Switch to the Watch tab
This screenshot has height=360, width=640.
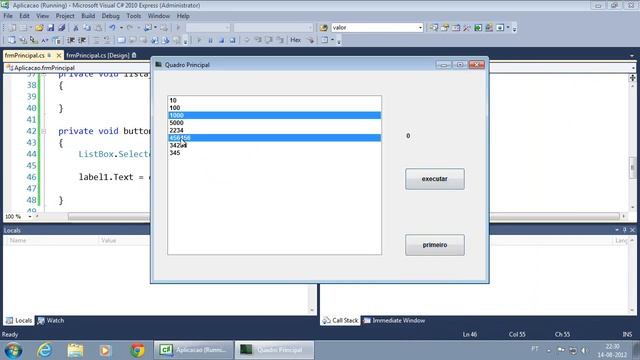[51, 320]
